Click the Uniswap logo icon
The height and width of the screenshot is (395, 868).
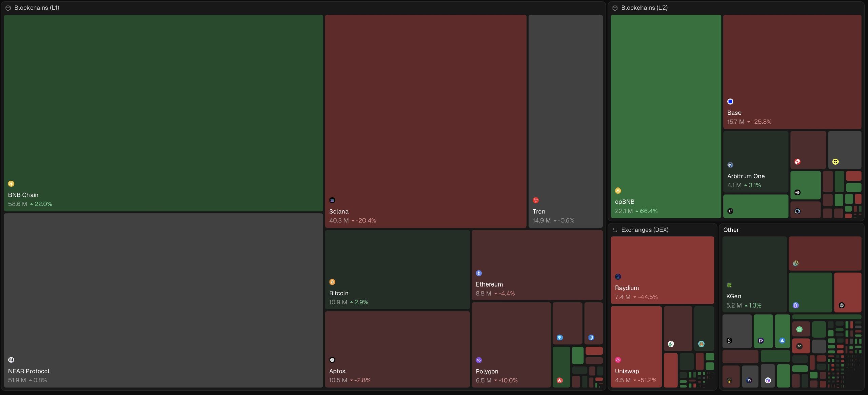coord(618,360)
